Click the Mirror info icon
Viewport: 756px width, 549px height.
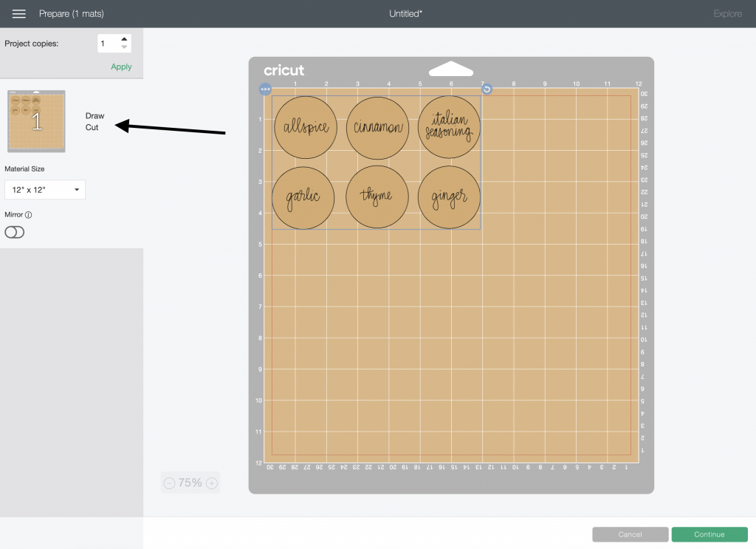29,215
